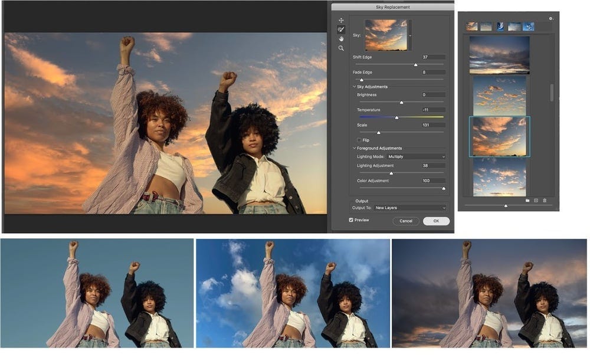
Task: Open the Lighting Mode dropdown
Action: click(416, 157)
